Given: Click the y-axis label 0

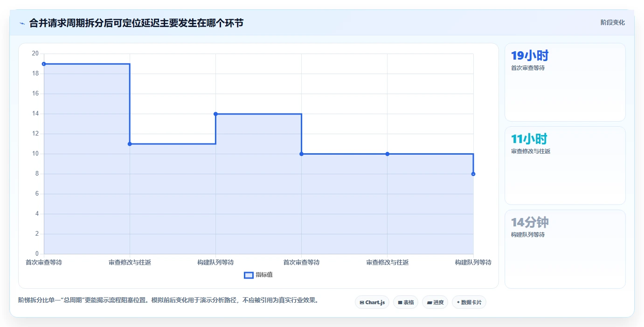Looking at the screenshot, I should point(37,254).
